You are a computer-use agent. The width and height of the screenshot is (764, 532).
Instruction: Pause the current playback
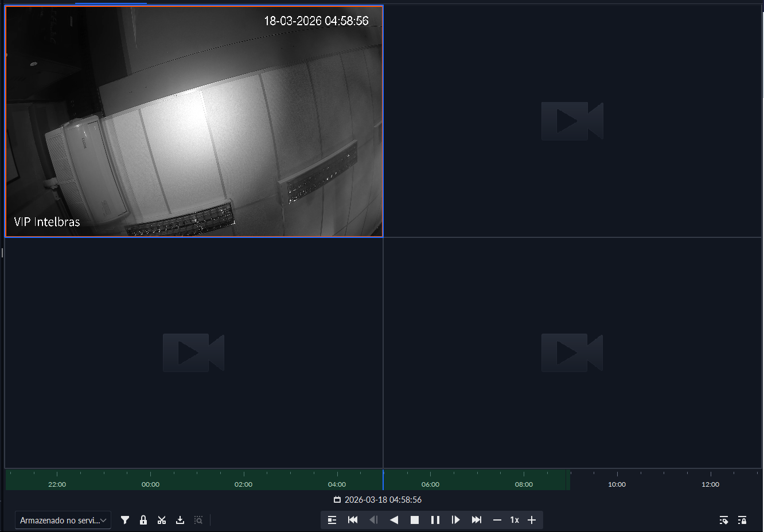pyautogui.click(x=435, y=520)
